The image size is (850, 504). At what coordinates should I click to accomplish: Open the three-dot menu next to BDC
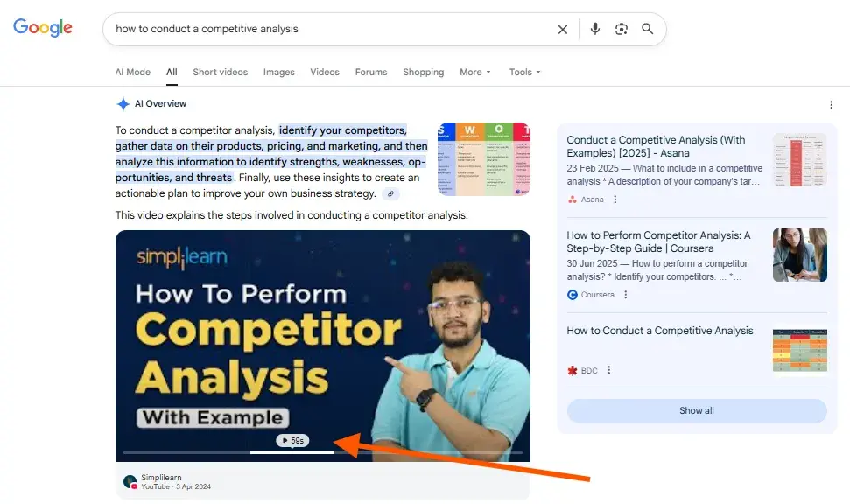click(608, 370)
